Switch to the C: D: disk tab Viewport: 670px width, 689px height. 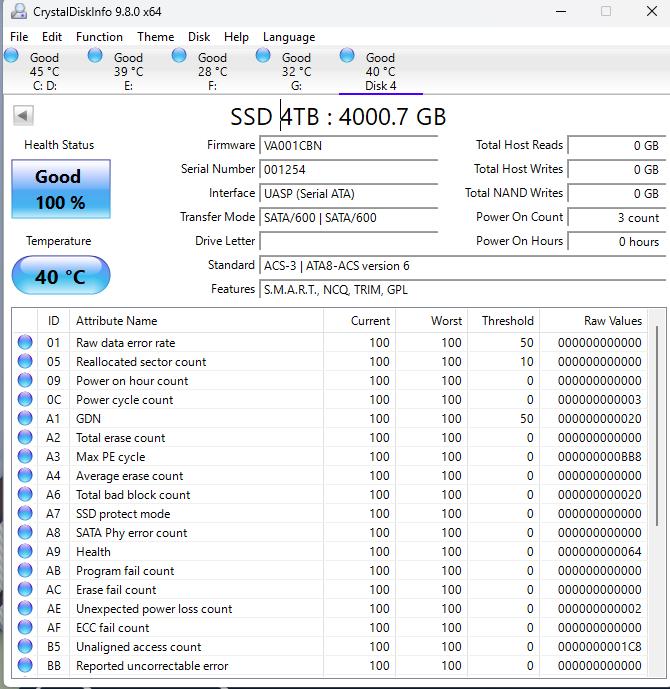pyautogui.click(x=44, y=71)
